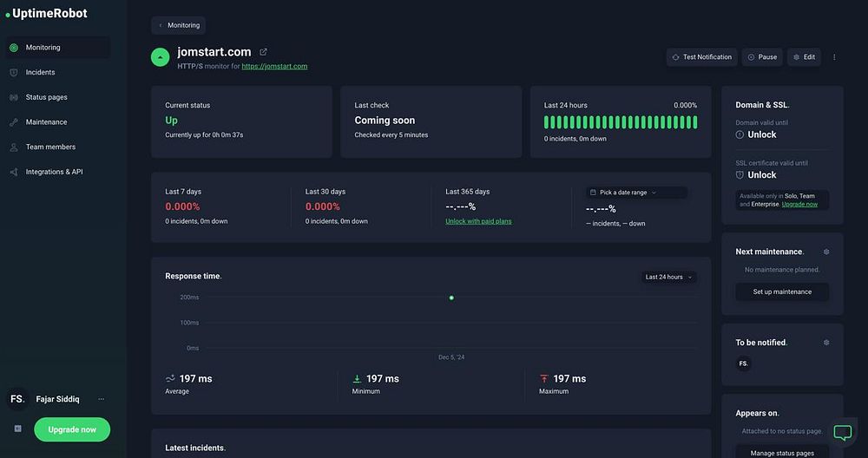The image size is (868, 458).
Task: Click the domain clock icon
Action: (x=740, y=134)
